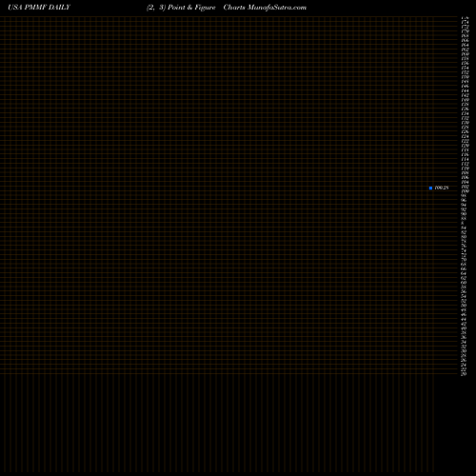Click the 100 price axis label

tap(465, 191)
